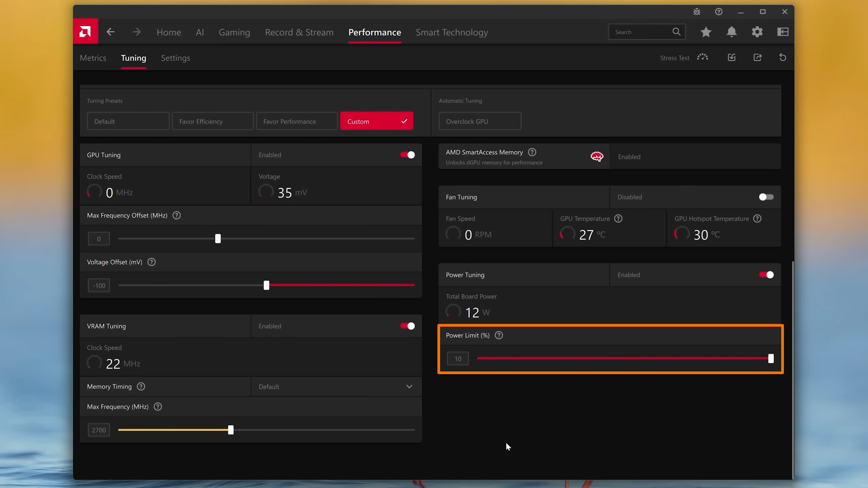Viewport: 868px width, 488px height.
Task: Go forward with the right arrow
Action: (137, 32)
